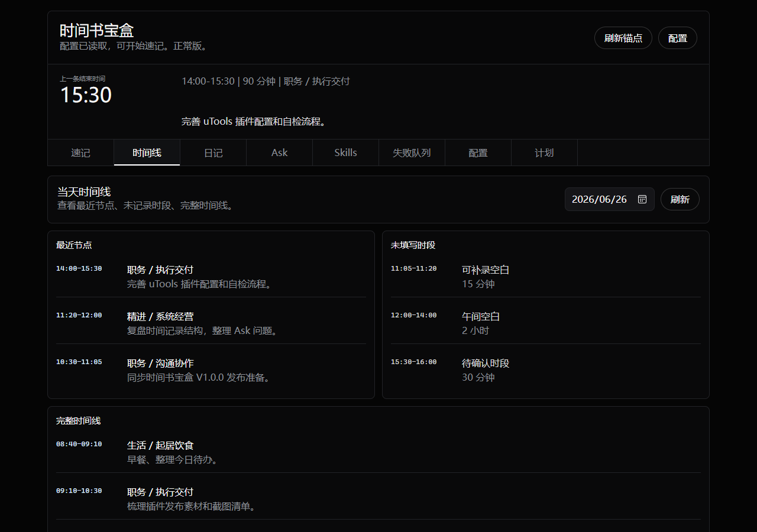The image size is (757, 532).
Task: Click the 刷新锚点 button
Action: click(x=623, y=38)
